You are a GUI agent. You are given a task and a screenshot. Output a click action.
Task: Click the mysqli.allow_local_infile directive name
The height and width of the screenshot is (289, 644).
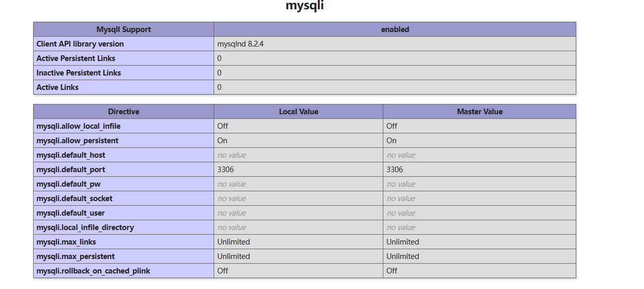(79, 126)
